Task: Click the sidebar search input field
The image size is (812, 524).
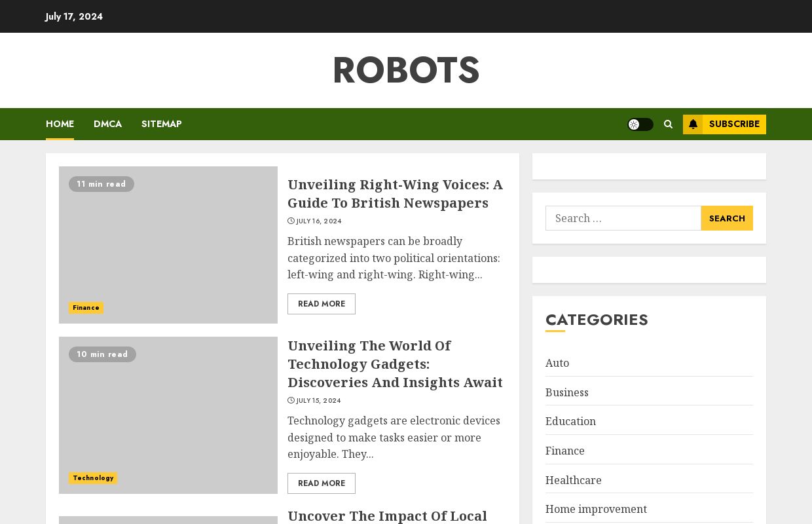Action: point(623,218)
